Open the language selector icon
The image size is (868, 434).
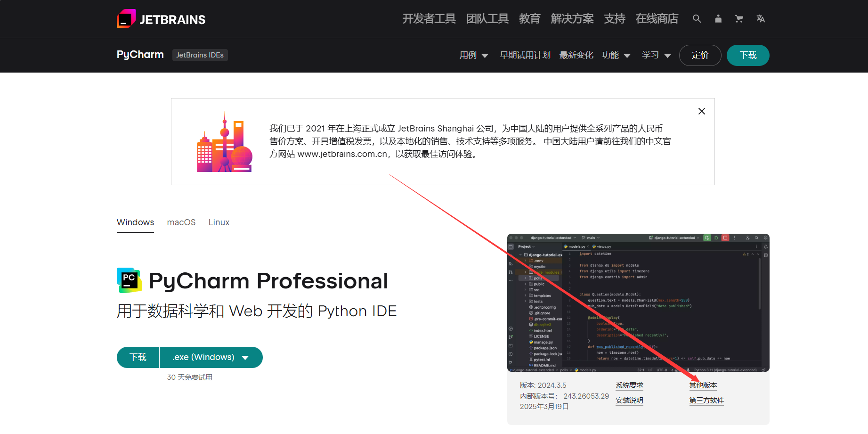(x=760, y=19)
